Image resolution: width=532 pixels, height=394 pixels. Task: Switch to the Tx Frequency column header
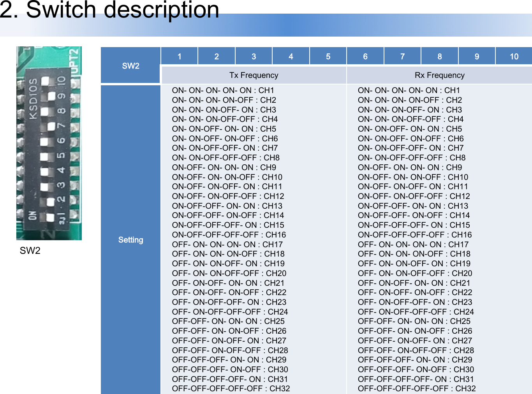(x=254, y=75)
